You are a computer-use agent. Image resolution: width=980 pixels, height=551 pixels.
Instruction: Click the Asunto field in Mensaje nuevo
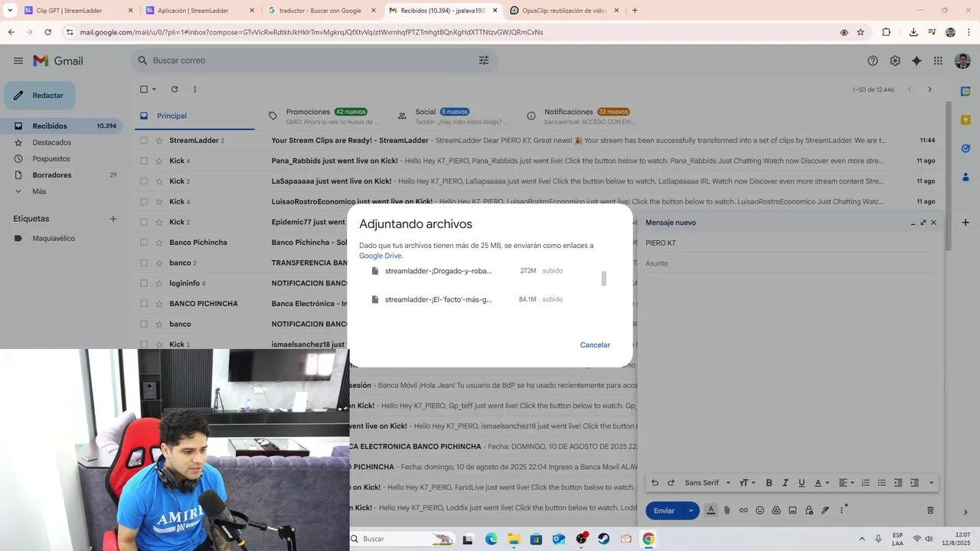(x=789, y=263)
